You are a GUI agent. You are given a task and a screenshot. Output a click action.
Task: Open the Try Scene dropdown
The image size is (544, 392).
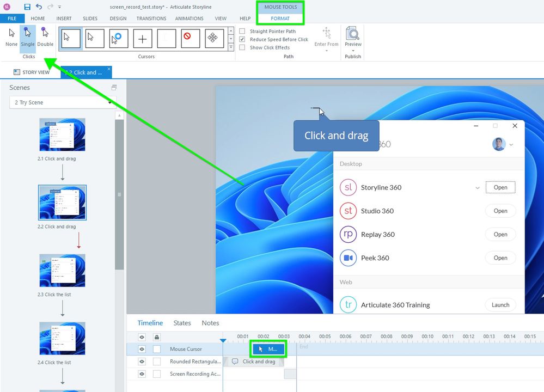tap(63, 102)
